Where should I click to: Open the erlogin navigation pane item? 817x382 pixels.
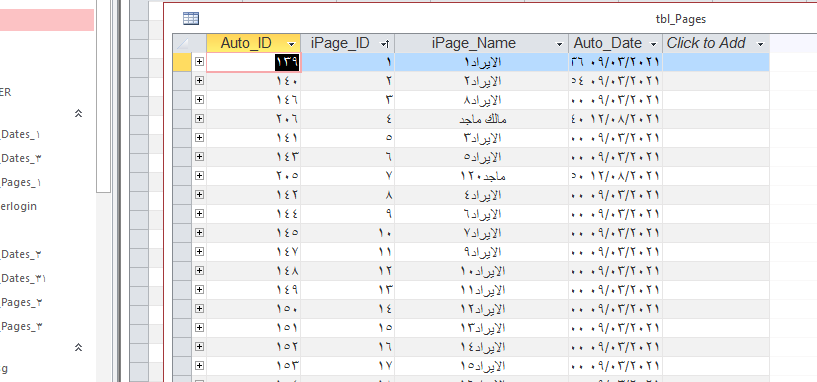click(18, 206)
